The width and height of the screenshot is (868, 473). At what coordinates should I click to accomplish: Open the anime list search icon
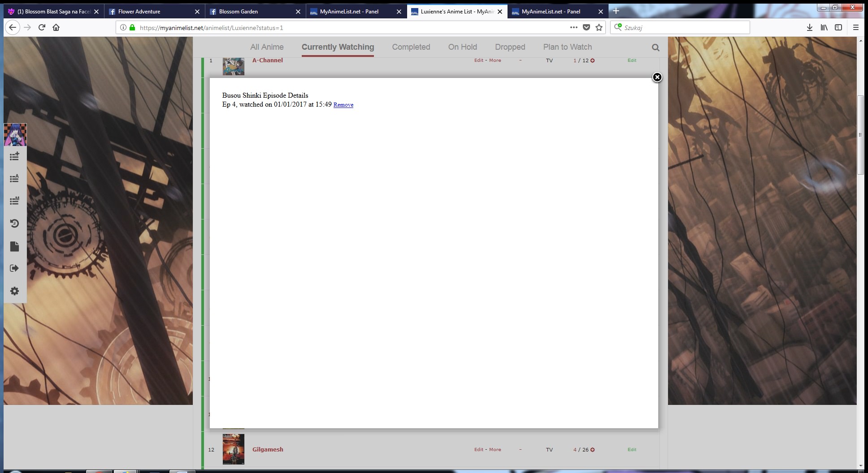[x=655, y=47]
